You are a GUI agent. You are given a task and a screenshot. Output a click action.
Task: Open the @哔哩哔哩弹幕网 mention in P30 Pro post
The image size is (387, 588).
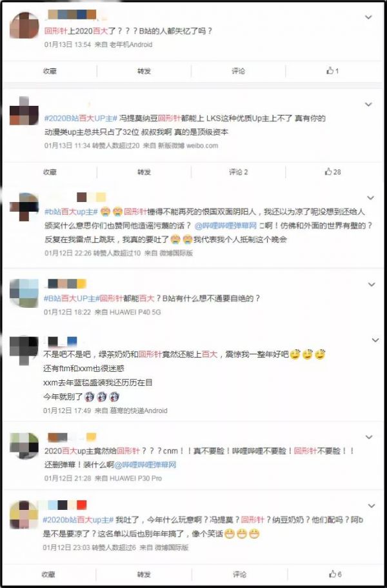click(x=145, y=465)
